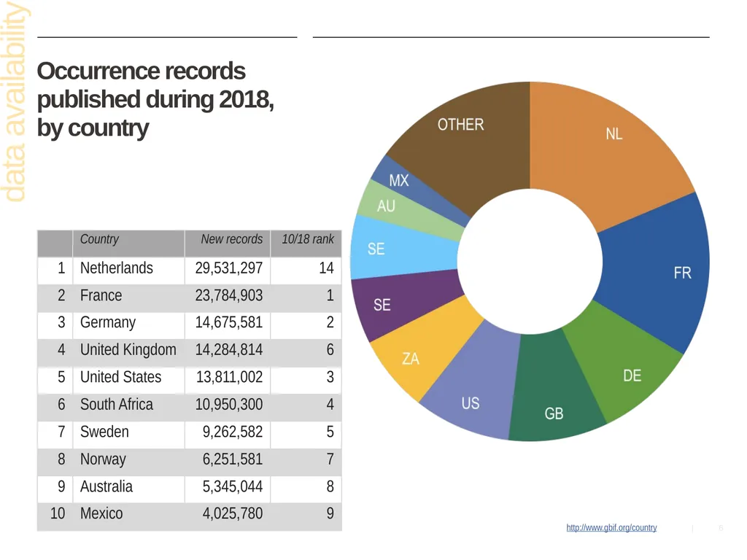This screenshot has width=747, height=560.
Task: Open the gbif.org/country link
Action: tap(611, 528)
